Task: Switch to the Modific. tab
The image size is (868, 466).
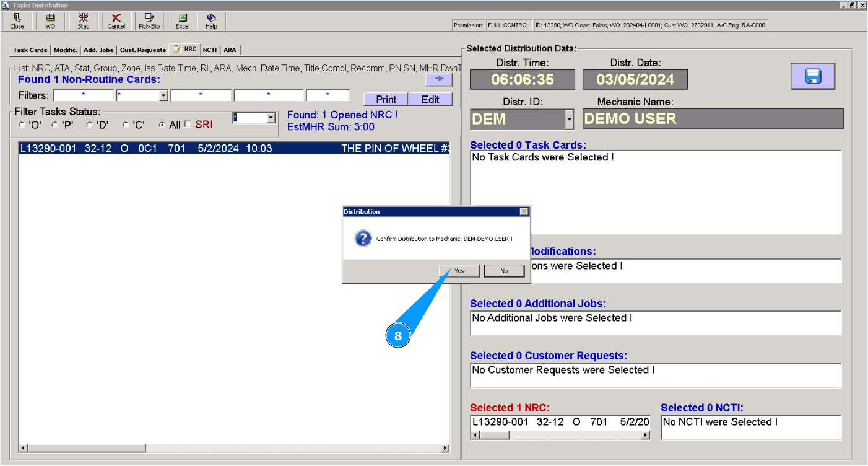Action: [x=66, y=50]
